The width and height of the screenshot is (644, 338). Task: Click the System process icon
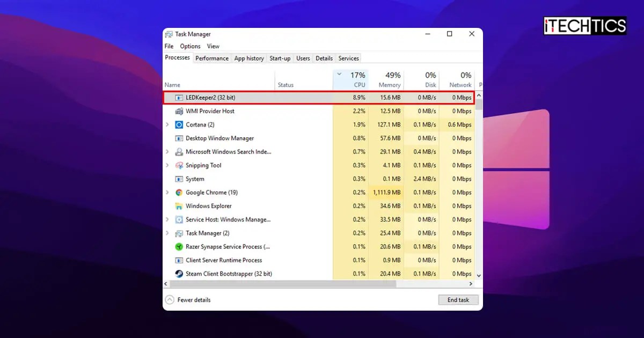point(179,179)
